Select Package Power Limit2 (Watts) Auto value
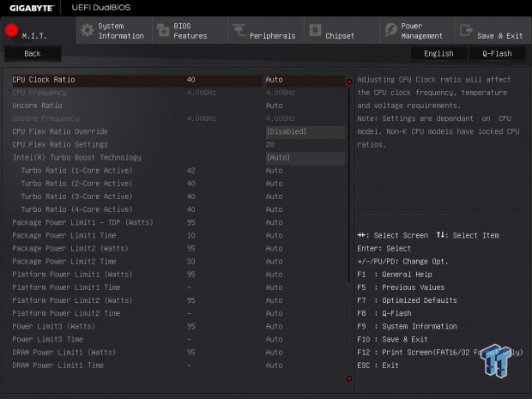Image resolution: width=532 pixels, height=399 pixels. pos(274,248)
